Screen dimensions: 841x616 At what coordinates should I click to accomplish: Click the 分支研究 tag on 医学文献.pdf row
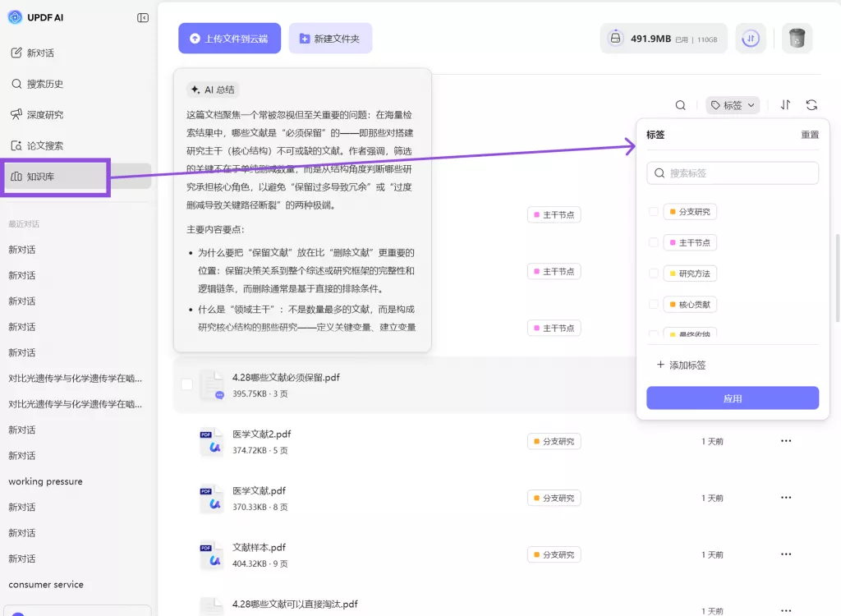[x=554, y=498]
